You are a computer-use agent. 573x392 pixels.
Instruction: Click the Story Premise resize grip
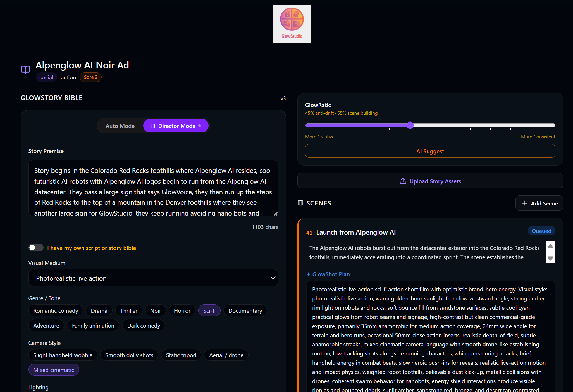tap(276, 214)
